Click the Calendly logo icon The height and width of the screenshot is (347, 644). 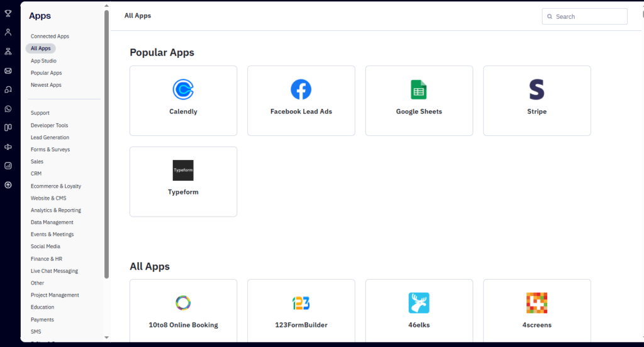click(x=183, y=89)
